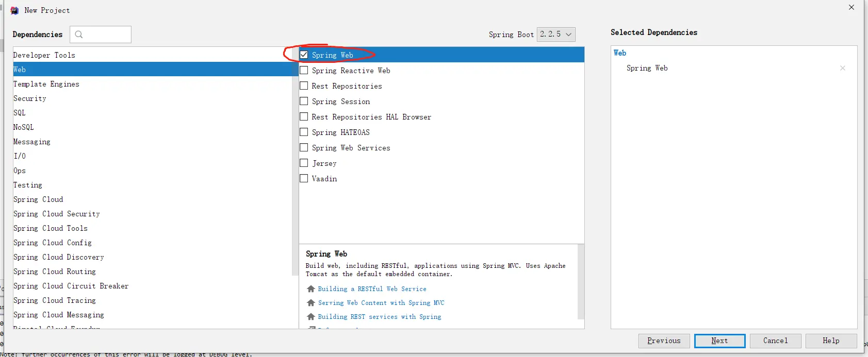868x357 pixels.
Task: Choose the Spring Cloud Tracing category
Action: (x=152, y=300)
